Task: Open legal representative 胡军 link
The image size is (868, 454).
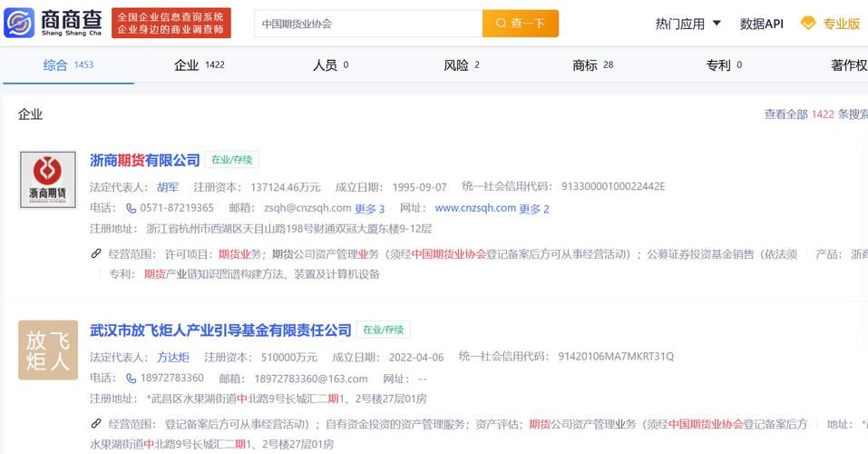Action: (168, 187)
